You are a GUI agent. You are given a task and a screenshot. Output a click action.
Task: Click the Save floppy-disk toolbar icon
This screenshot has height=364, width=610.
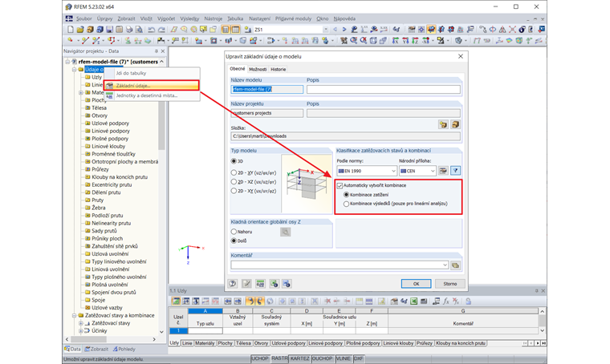(x=110, y=30)
